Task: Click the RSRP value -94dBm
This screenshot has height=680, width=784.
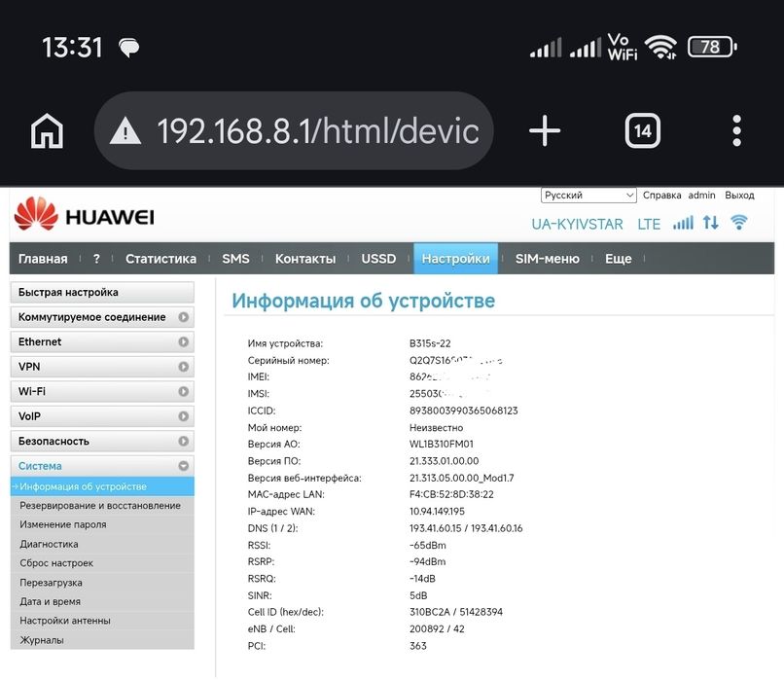Action: 427,561
